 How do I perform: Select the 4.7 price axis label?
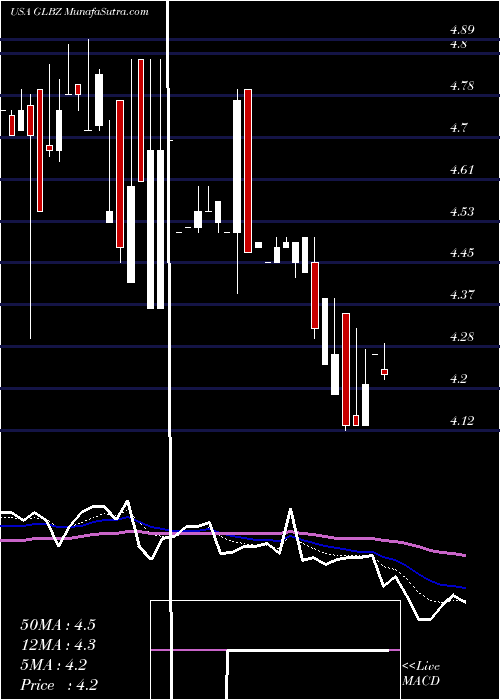458,128
